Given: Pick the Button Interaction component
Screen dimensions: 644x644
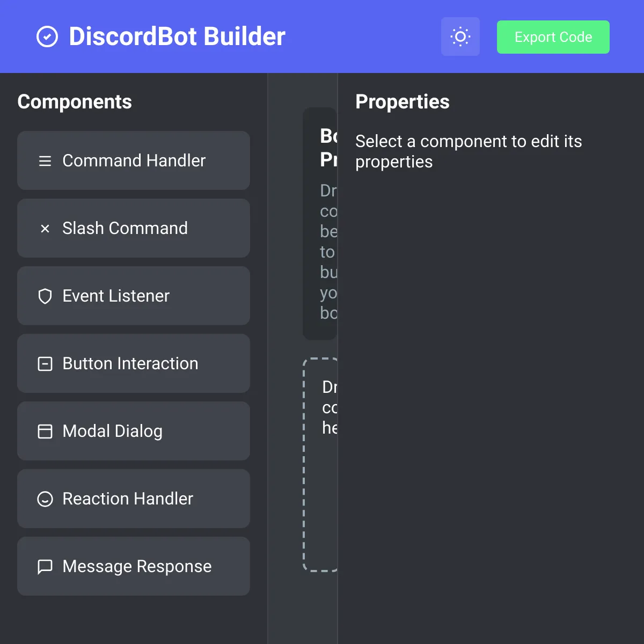Looking at the screenshot, I should (x=134, y=363).
